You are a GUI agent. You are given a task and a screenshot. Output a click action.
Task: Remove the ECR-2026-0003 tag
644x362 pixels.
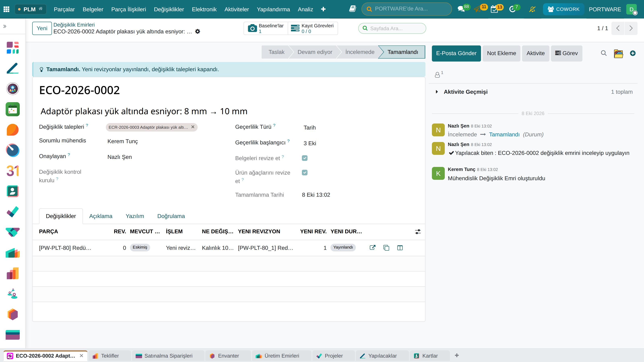coord(193,127)
